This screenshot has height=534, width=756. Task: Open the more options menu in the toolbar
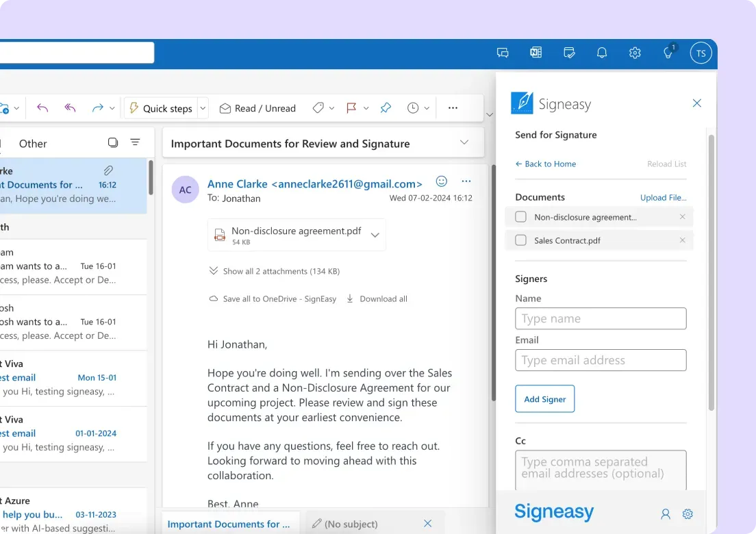click(452, 108)
